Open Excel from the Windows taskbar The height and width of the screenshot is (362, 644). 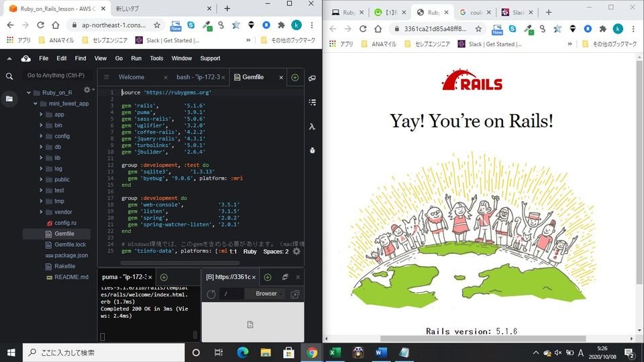335,353
